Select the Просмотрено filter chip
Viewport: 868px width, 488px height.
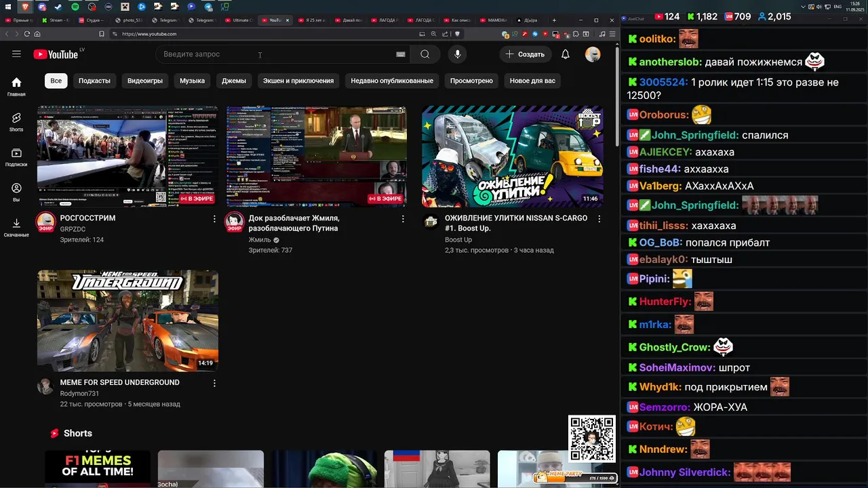coord(471,81)
